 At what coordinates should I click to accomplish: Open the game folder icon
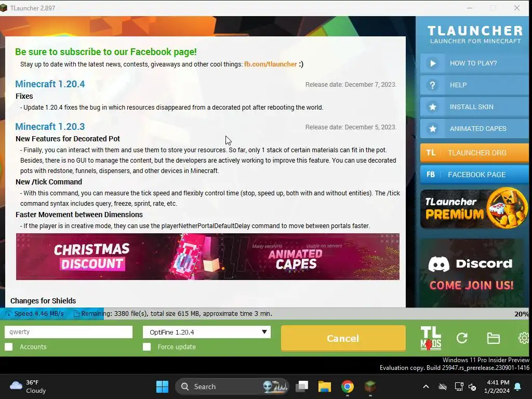point(493,338)
